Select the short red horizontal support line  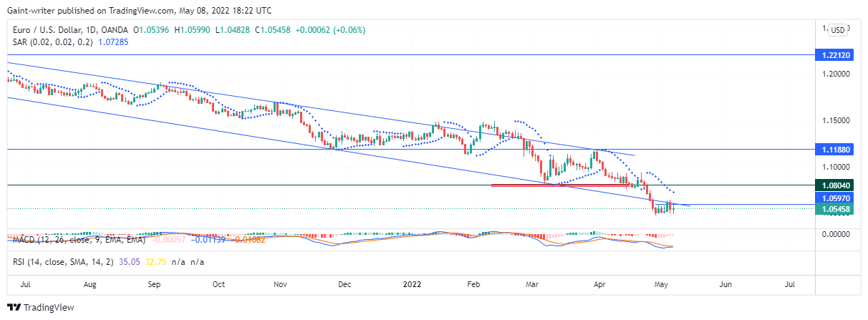coord(562,186)
